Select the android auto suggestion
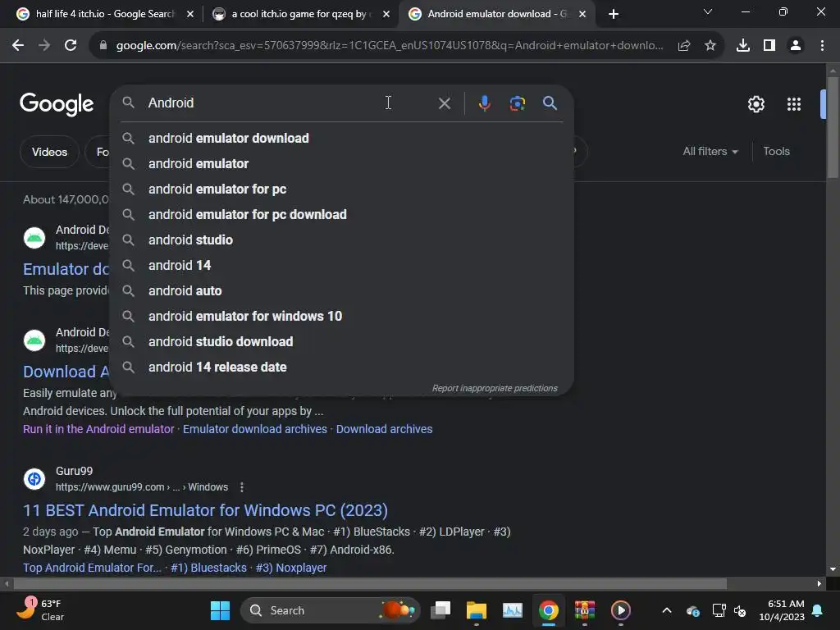 click(x=341, y=291)
